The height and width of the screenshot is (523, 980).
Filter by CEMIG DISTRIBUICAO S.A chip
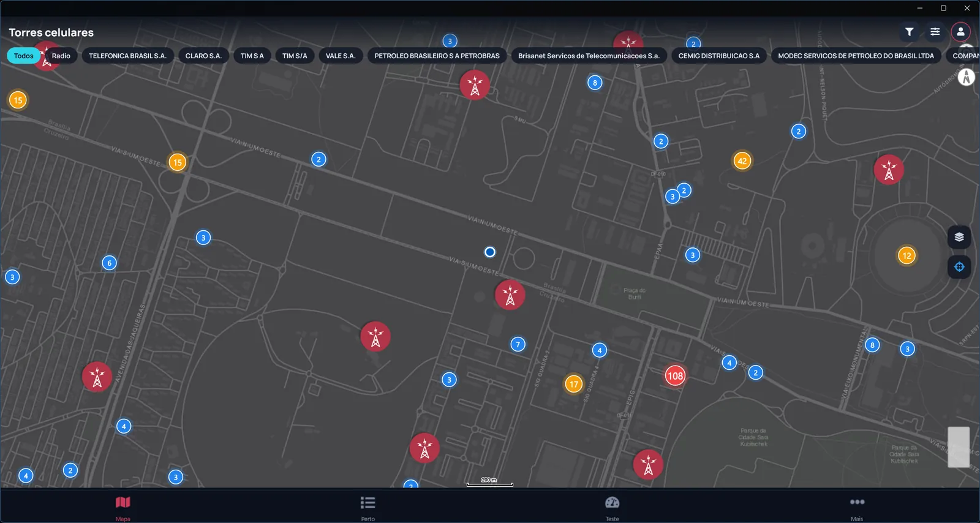click(x=718, y=56)
